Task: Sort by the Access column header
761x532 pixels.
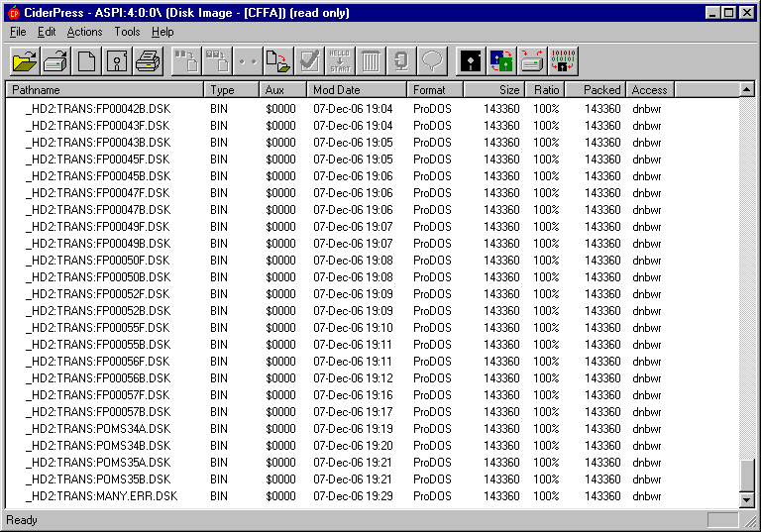Action: [x=650, y=90]
